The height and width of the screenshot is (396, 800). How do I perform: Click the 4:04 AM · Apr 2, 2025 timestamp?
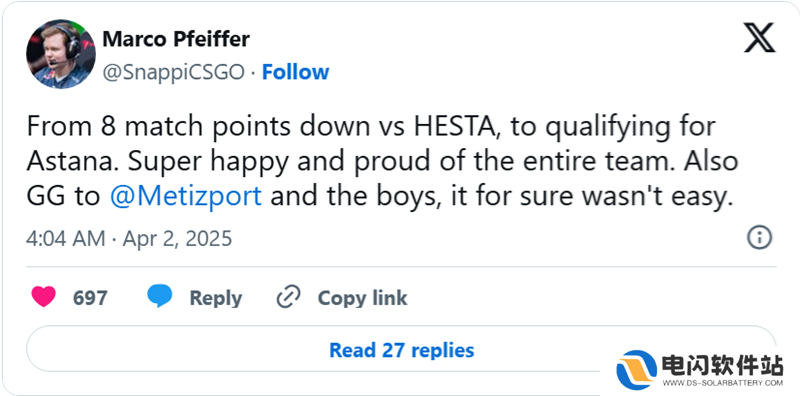click(x=129, y=238)
